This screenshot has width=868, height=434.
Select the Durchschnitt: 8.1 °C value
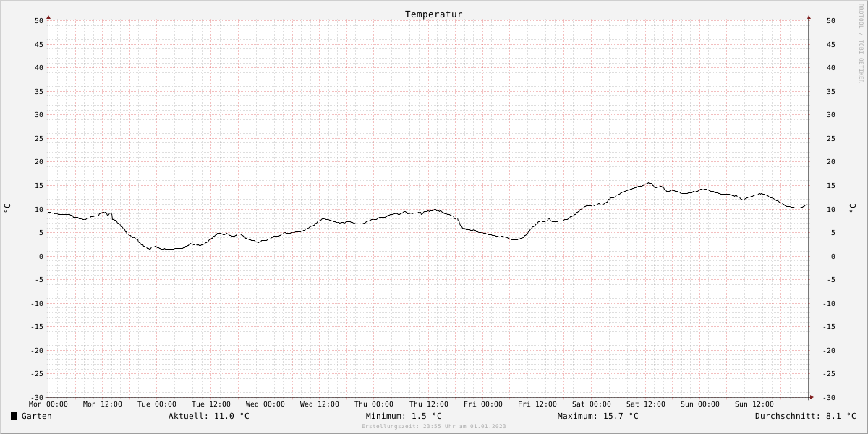(x=806, y=416)
